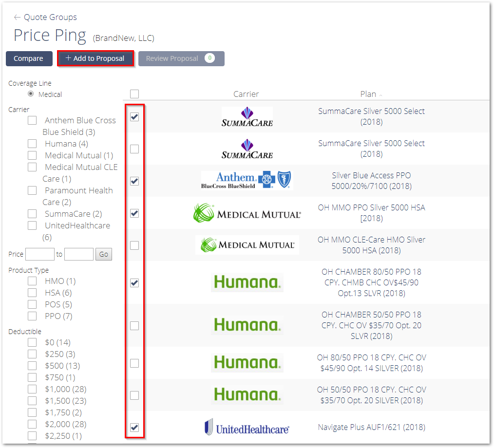494x448 pixels.
Task: Select the OH 50/50 PPO 18 CPY row checkbox
Action: [134, 395]
